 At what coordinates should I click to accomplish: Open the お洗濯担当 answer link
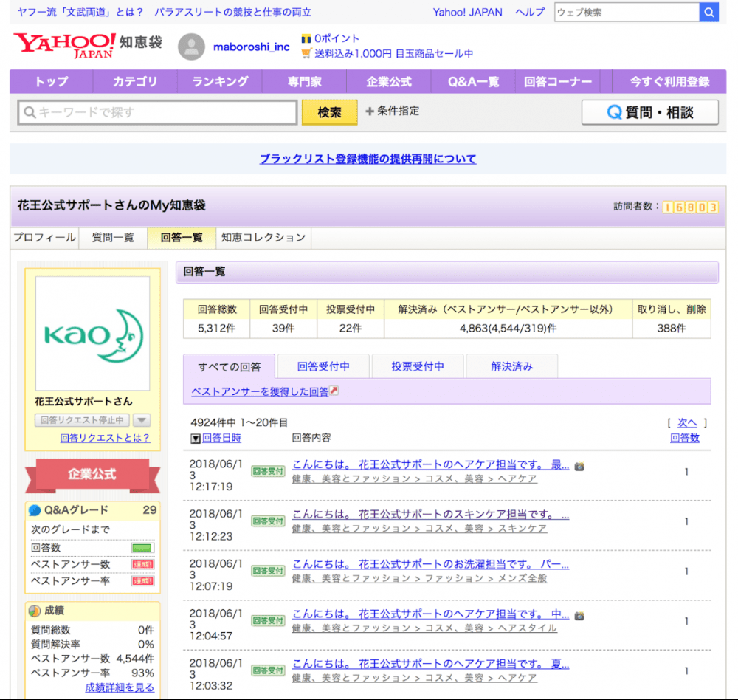point(431,564)
